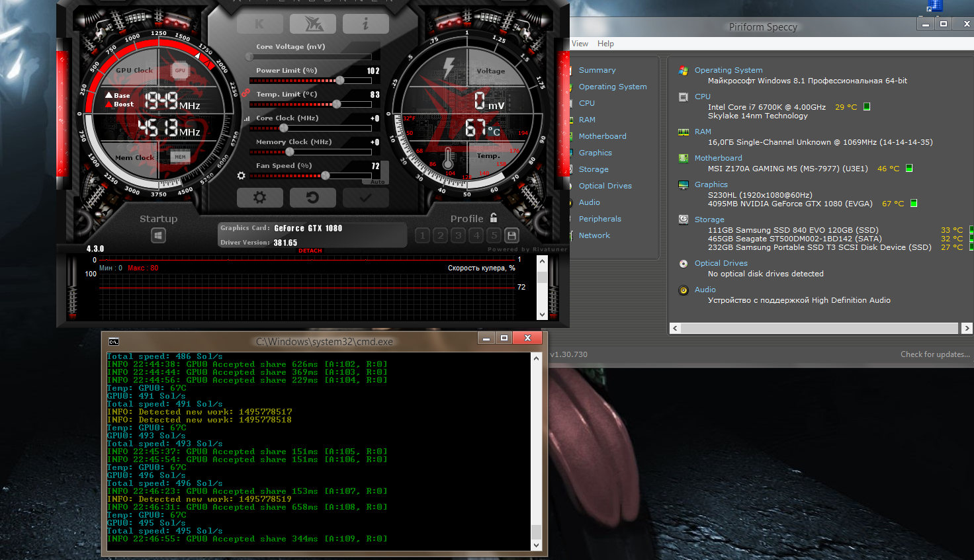Select profile slot 3
This screenshot has width=974, height=560.
[459, 235]
